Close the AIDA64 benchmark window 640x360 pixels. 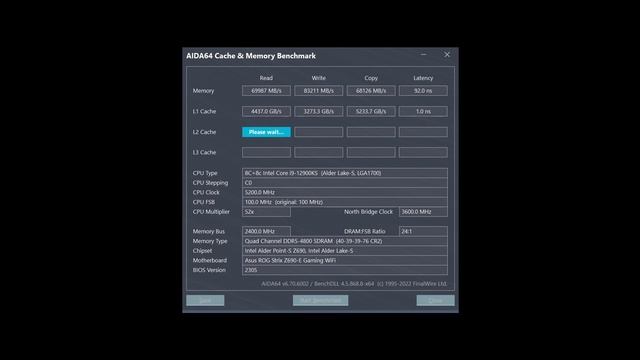[x=447, y=54]
